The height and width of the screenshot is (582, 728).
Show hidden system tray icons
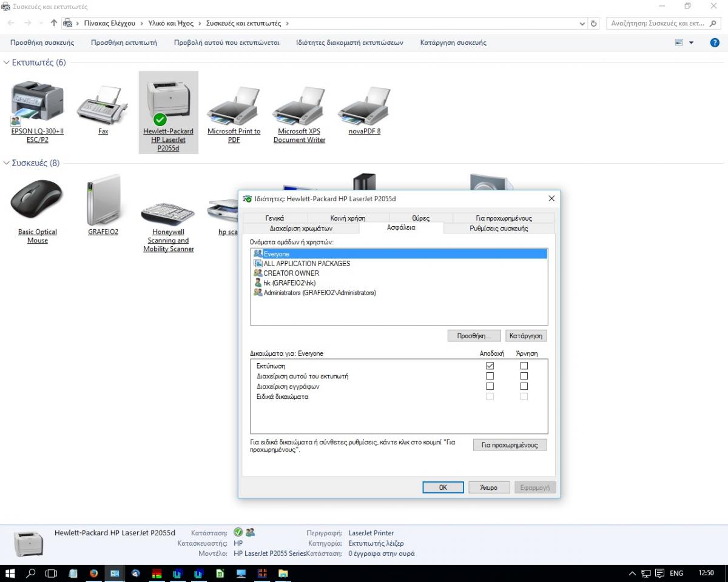632,573
